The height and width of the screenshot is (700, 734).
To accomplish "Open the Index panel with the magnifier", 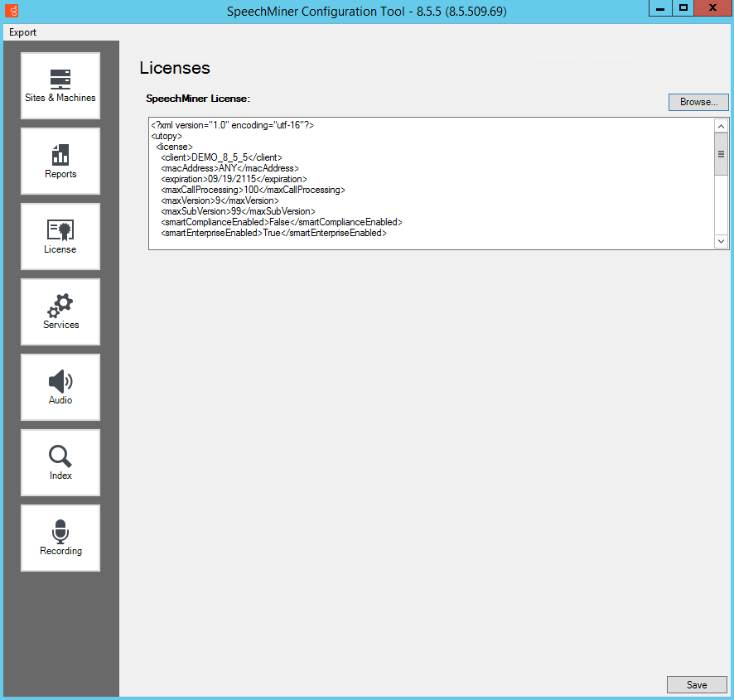I will 60,463.
